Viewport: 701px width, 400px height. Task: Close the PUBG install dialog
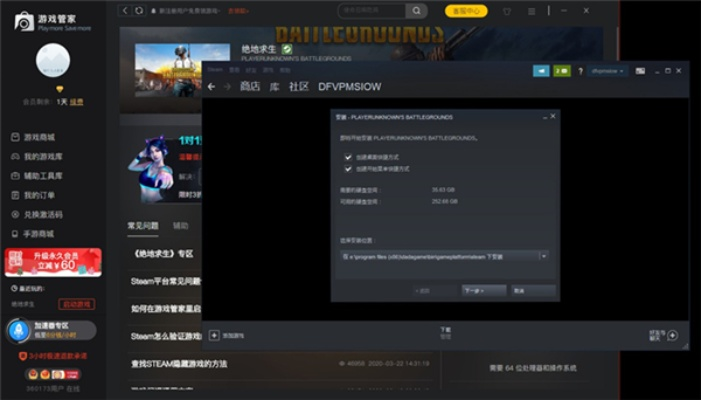553,116
